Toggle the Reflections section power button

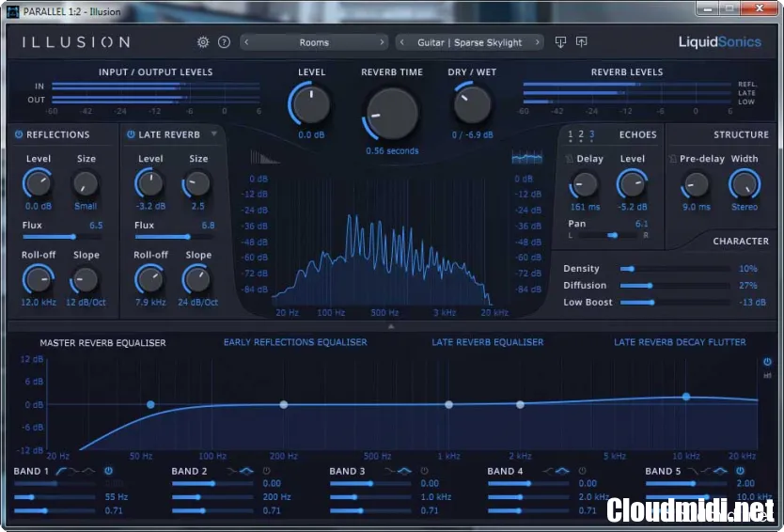click(x=19, y=134)
